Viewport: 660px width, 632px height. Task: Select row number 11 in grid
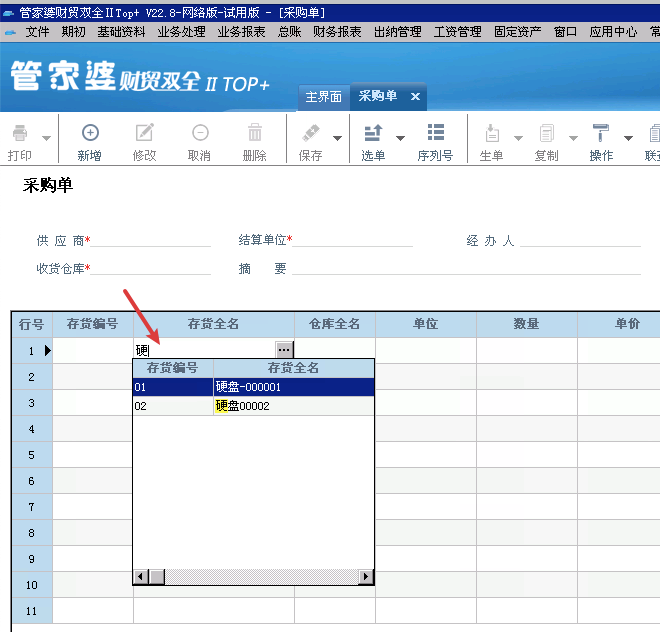click(32, 611)
